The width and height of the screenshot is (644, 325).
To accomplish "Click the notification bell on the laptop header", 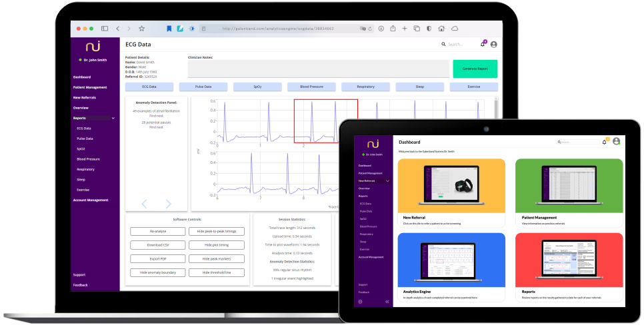I will click(x=483, y=45).
